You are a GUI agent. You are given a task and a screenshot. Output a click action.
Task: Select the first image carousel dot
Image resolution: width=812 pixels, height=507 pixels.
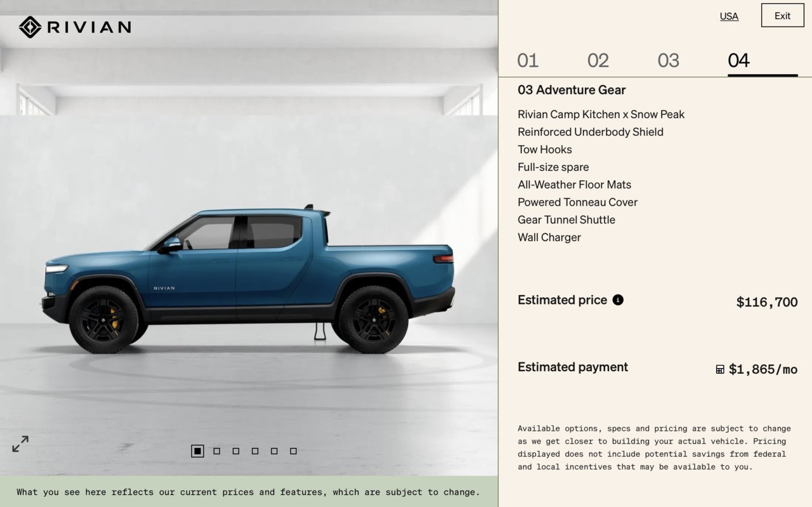pyautogui.click(x=197, y=451)
